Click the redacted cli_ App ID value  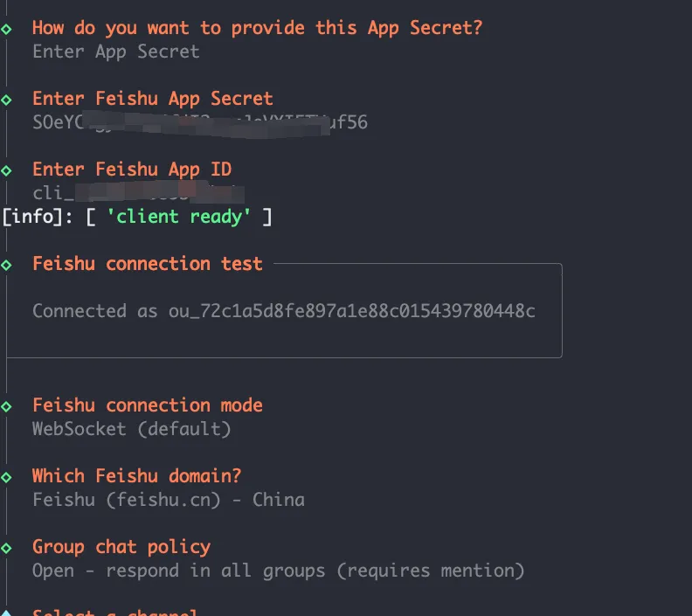click(136, 192)
